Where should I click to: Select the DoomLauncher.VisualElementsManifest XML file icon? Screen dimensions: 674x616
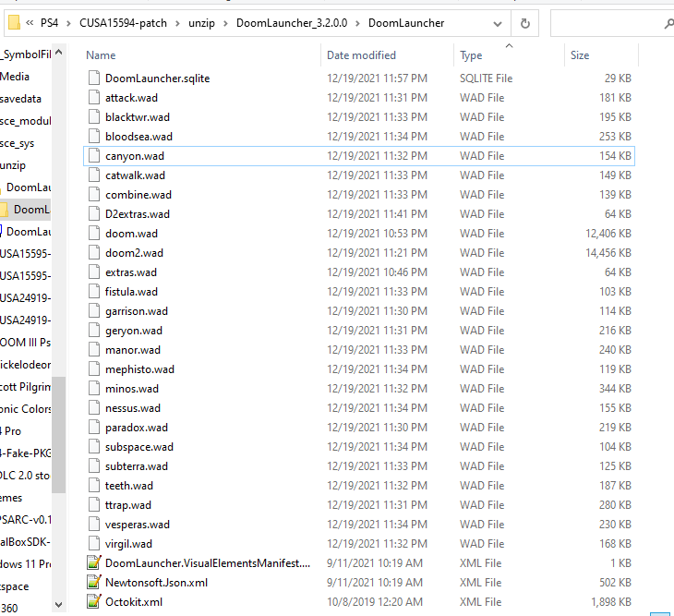pyautogui.click(x=94, y=562)
